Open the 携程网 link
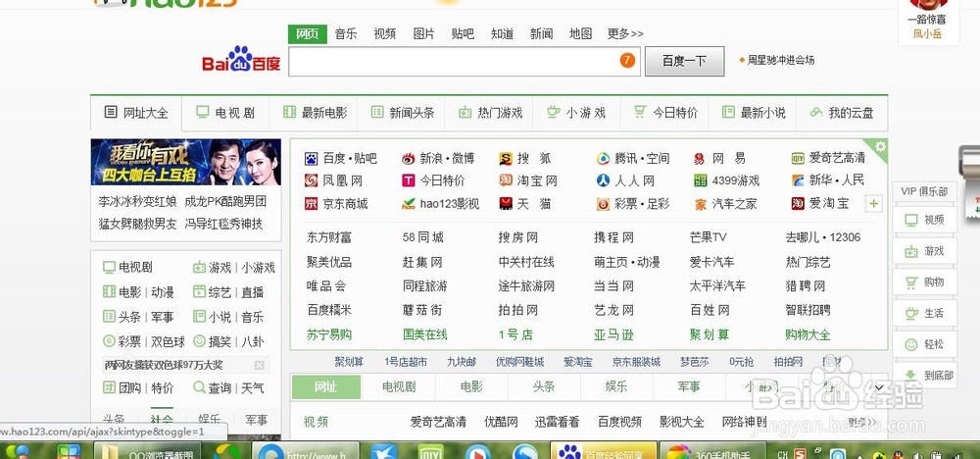 click(x=613, y=237)
